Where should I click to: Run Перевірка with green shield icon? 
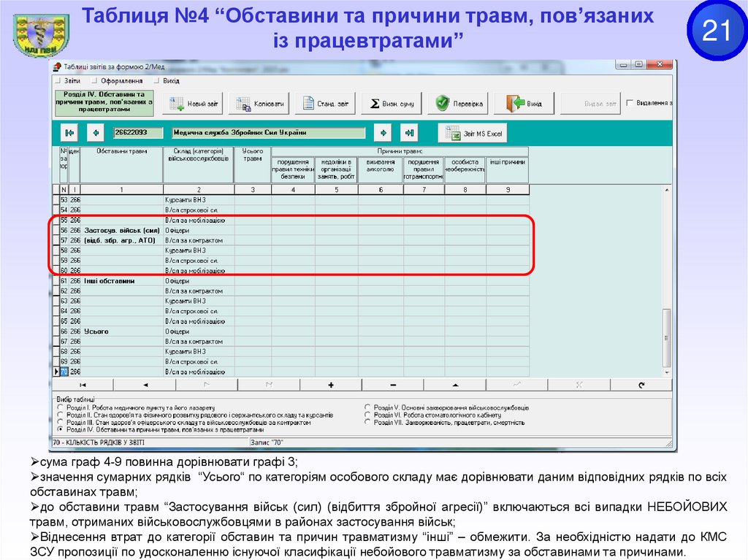click(458, 104)
